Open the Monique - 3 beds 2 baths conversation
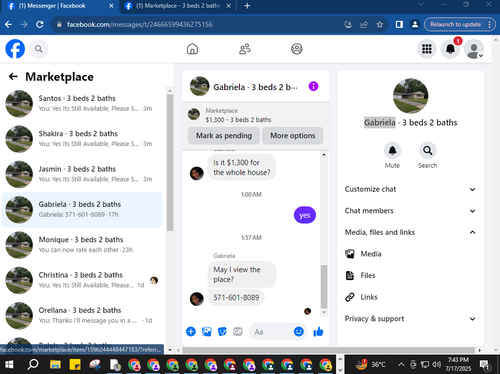This screenshot has width=500, height=374. 82,245
